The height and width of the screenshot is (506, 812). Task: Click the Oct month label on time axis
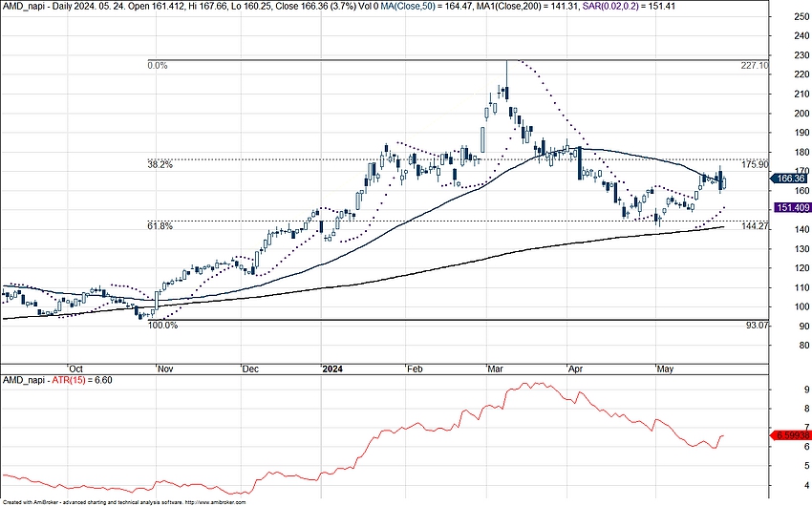75,369
